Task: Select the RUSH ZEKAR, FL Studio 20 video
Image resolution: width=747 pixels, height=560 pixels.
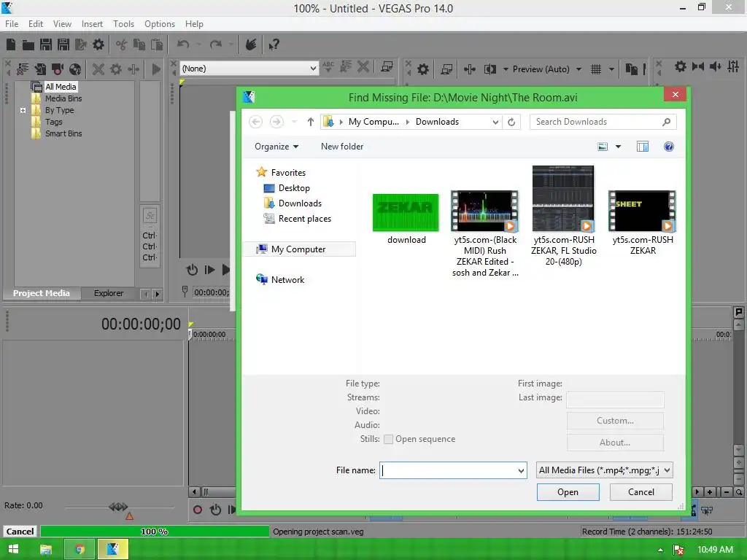Action: pos(564,216)
